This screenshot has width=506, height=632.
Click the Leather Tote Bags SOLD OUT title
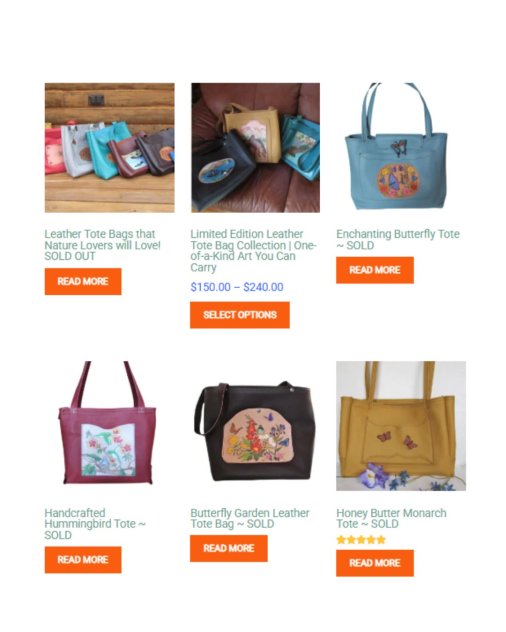point(102,245)
